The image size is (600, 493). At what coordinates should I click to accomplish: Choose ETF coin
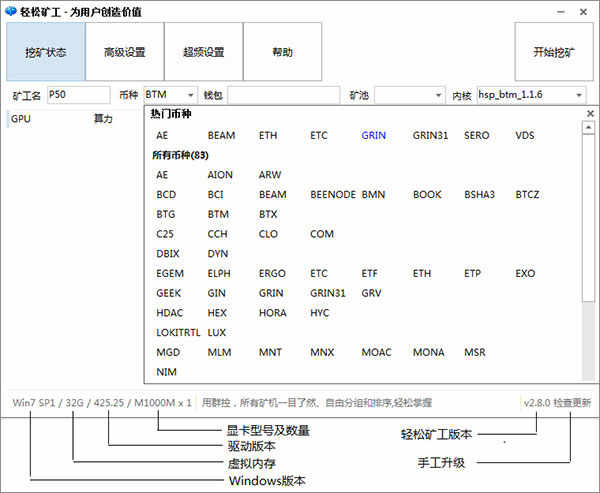coord(369,274)
